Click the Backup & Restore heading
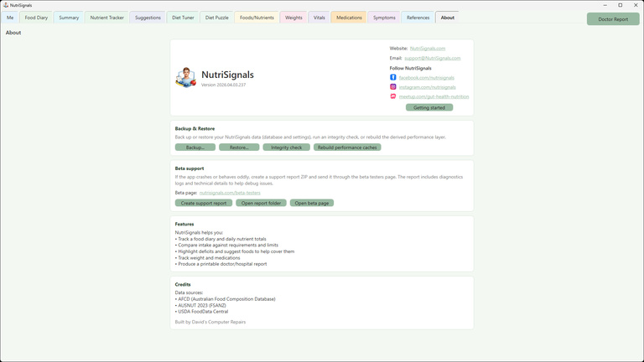 coord(195,128)
